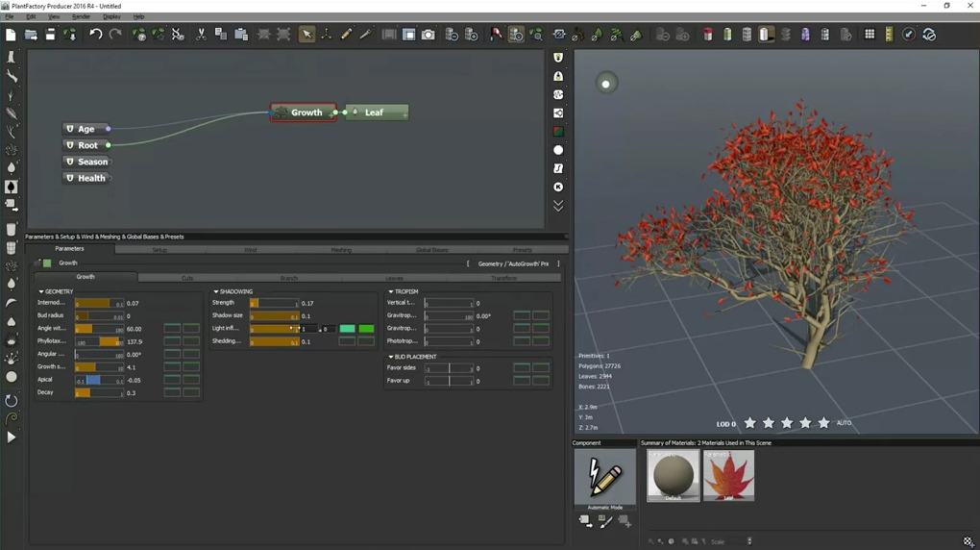Toggle the green checkbox beside Growth name
This screenshot has width=980, height=550.
[x=47, y=263]
